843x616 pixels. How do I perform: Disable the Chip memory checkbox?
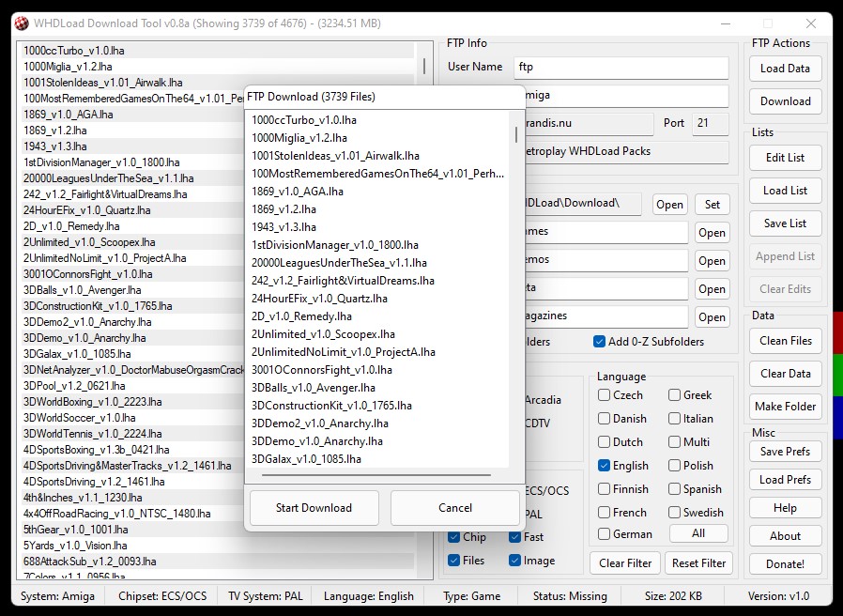coord(453,537)
